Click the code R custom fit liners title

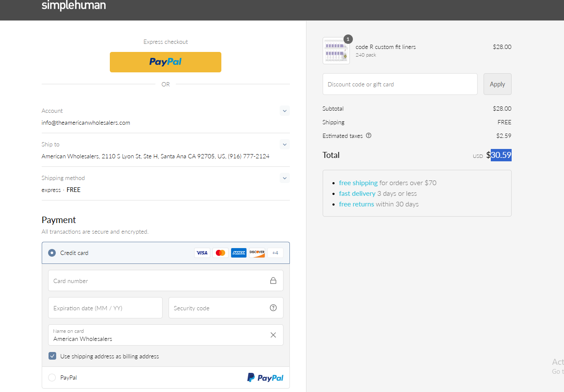click(386, 47)
